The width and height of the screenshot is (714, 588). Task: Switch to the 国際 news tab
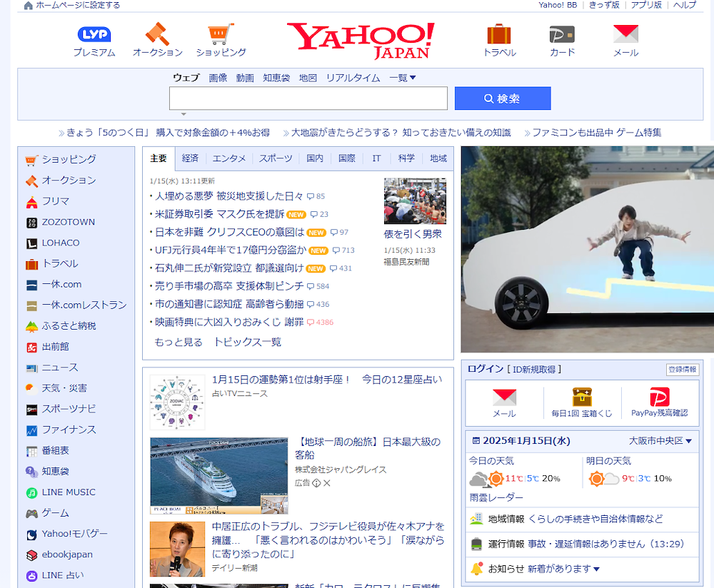[x=346, y=158]
